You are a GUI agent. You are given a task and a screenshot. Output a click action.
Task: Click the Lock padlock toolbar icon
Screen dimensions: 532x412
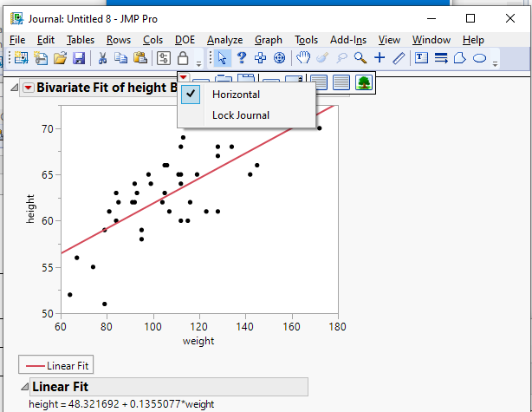click(183, 58)
